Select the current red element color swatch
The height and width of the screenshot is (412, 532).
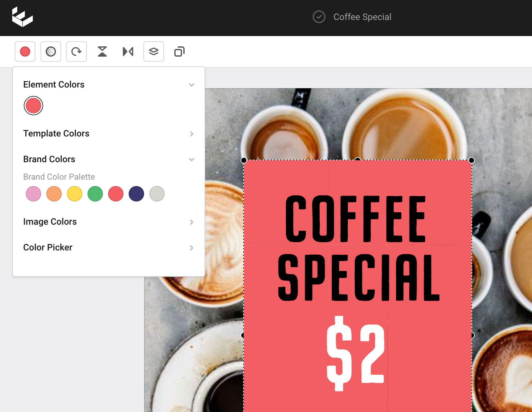[33, 106]
